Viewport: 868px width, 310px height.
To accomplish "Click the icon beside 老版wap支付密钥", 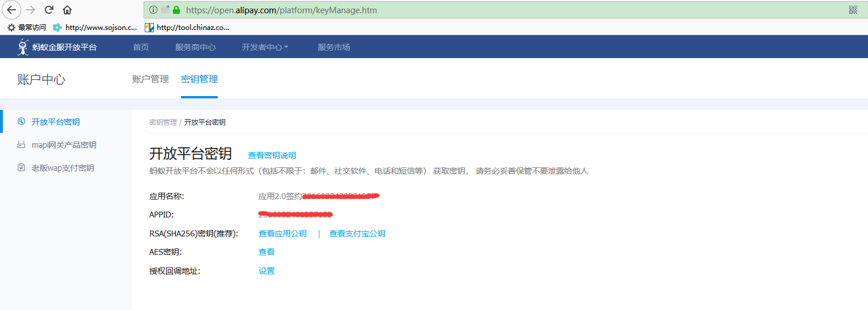I will [x=21, y=168].
